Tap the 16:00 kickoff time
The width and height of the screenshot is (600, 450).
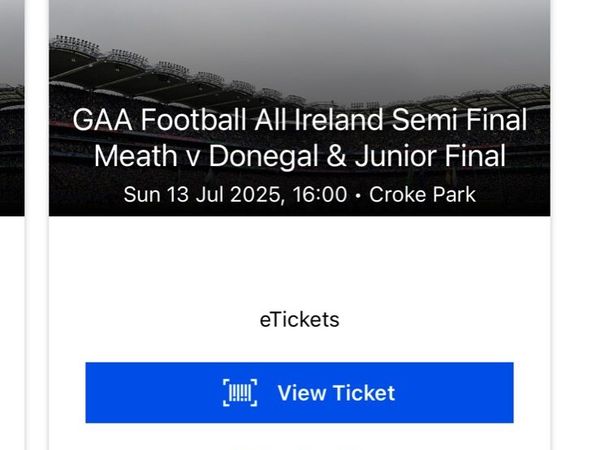coord(320,194)
